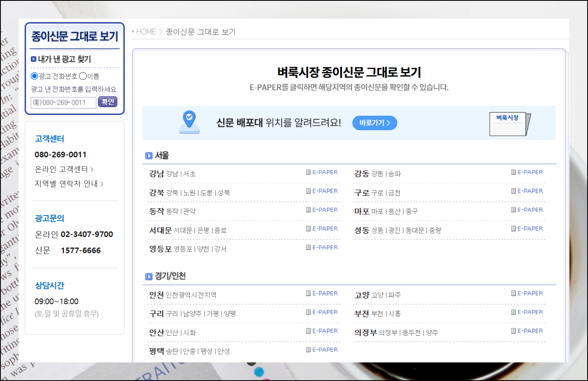Open E-PAPER for 영등포
This screenshot has height=381, width=588.
[322, 248]
